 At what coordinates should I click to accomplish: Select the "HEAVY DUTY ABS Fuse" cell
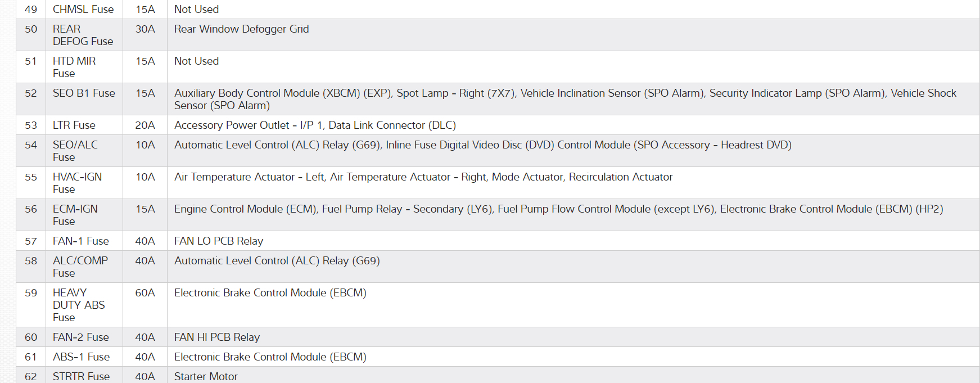[x=79, y=305]
